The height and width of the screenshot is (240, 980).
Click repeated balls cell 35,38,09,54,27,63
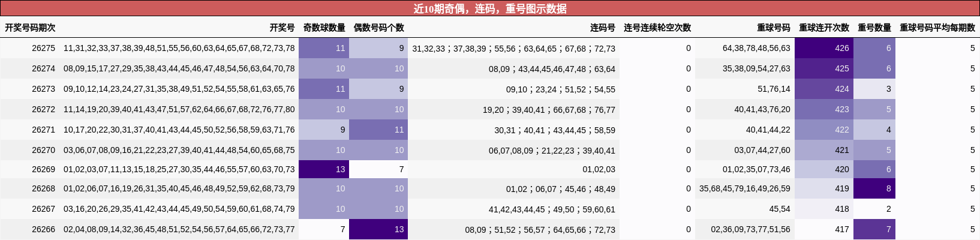pyautogui.click(x=745, y=68)
